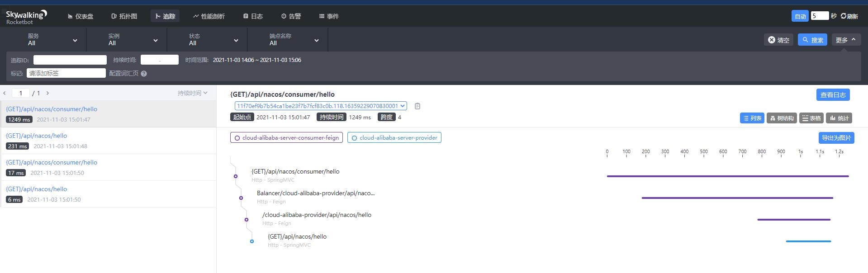Collapse the 更多 more options panel

(846, 40)
